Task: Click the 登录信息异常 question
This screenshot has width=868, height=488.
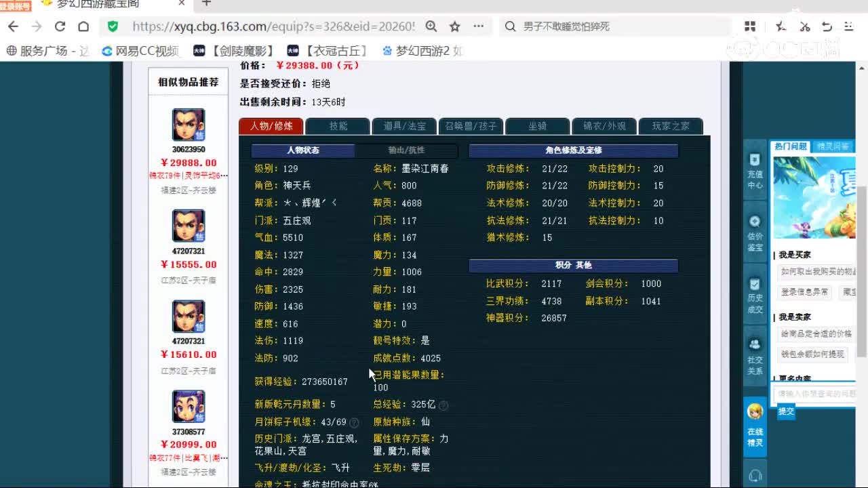Action: point(805,292)
